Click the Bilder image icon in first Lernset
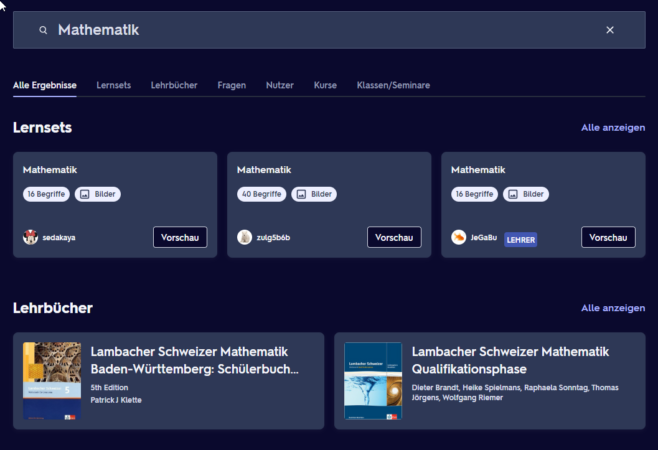The height and width of the screenshot is (450, 658). pyautogui.click(x=85, y=194)
